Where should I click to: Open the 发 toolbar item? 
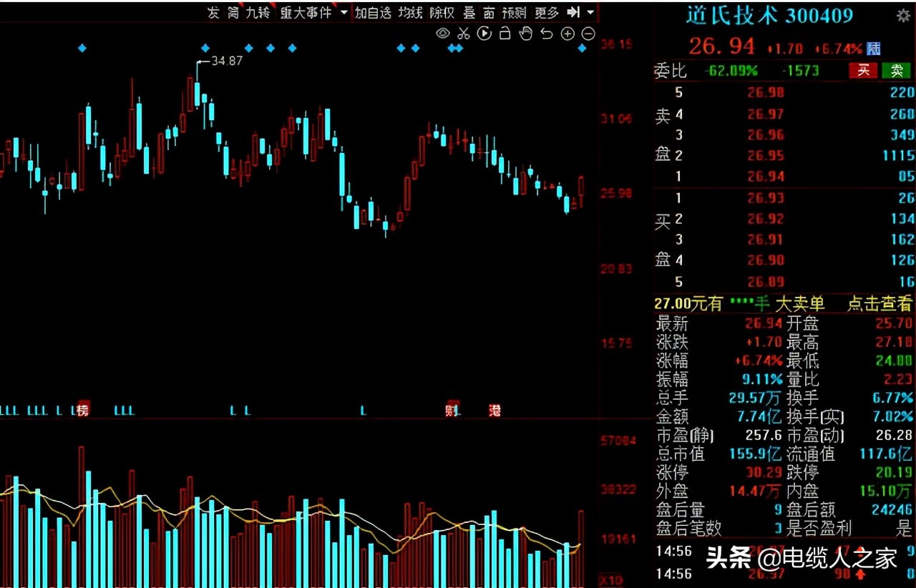213,12
